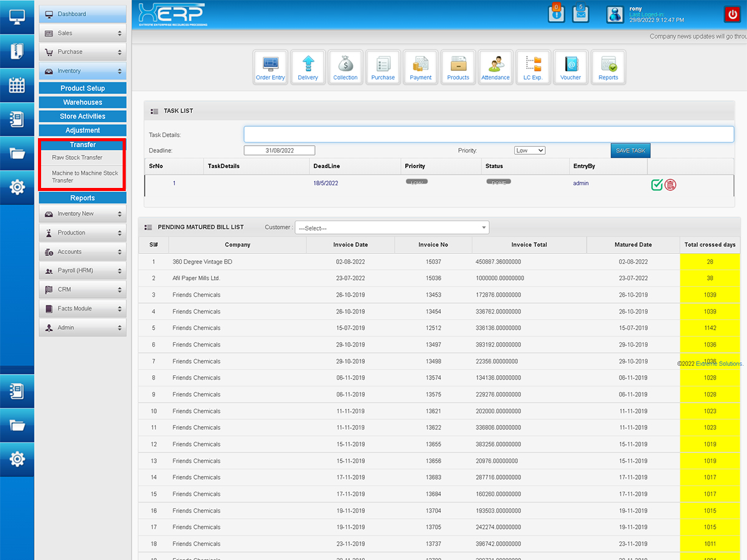
Task: Expand the Sales sidebar menu
Action: pos(83,33)
